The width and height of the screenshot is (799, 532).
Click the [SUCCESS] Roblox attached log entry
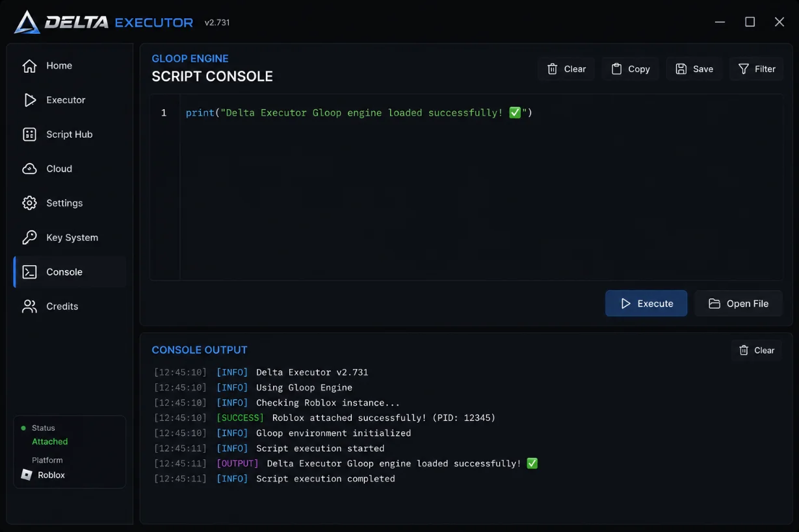324,418
